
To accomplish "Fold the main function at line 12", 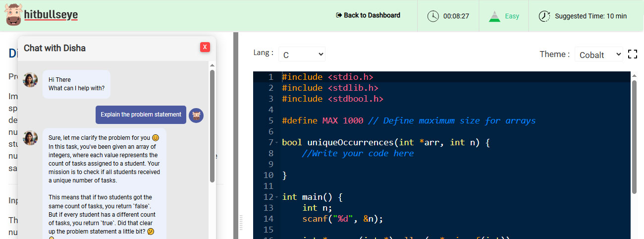I will [x=276, y=197].
